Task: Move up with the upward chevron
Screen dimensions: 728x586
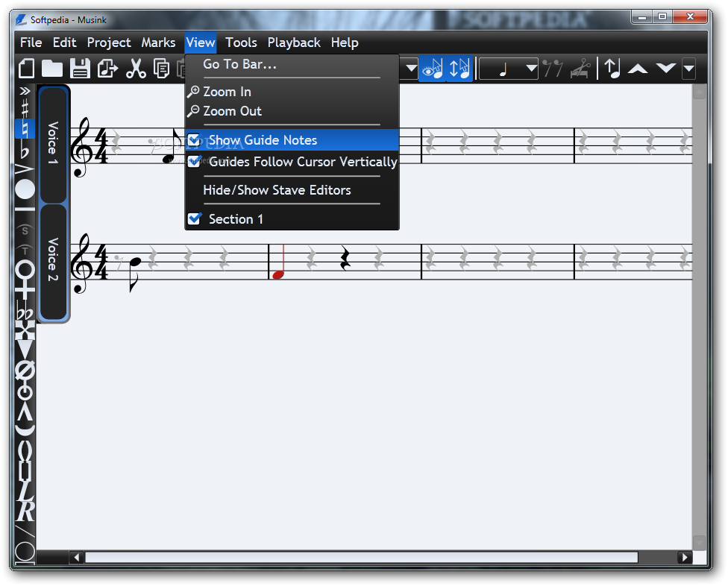Action: (x=638, y=69)
